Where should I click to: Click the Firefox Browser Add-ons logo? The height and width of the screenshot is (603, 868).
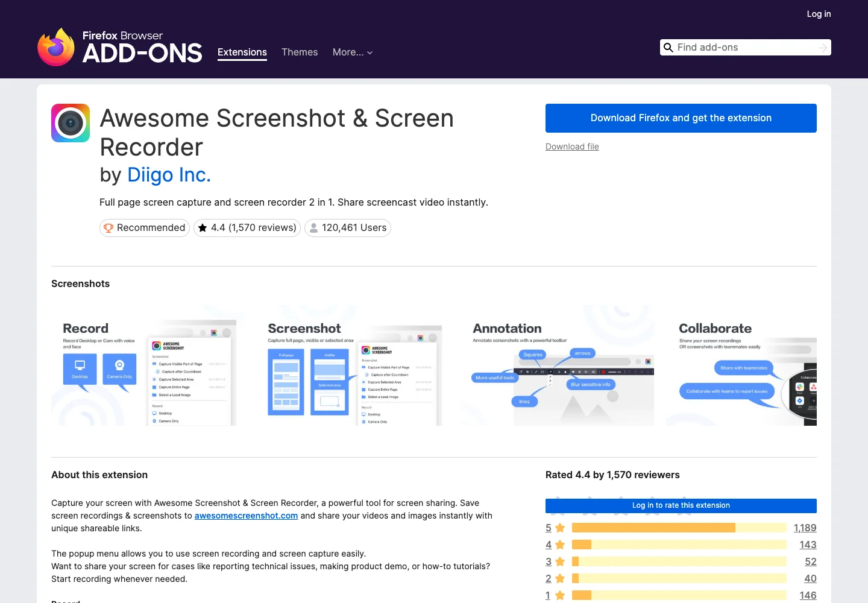(119, 47)
